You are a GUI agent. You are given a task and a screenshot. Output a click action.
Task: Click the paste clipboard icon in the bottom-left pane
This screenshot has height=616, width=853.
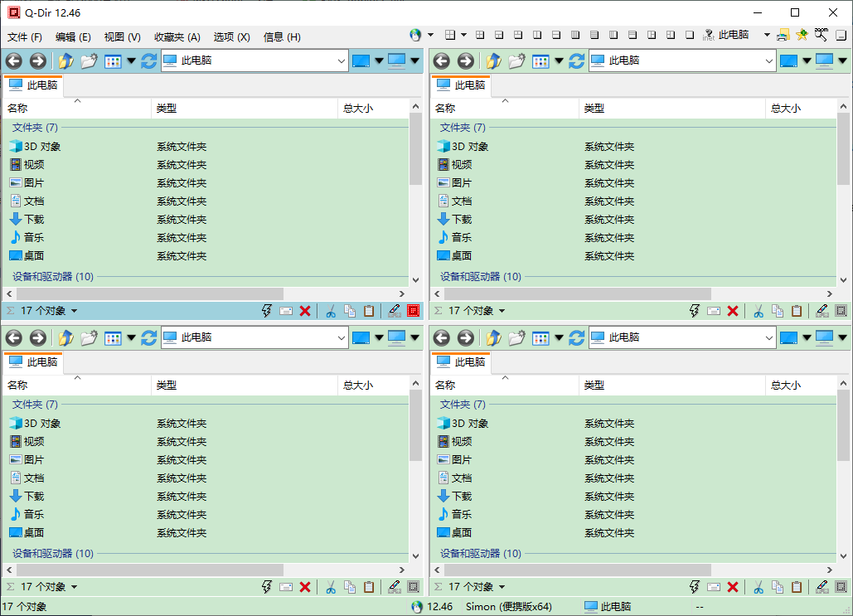[369, 587]
